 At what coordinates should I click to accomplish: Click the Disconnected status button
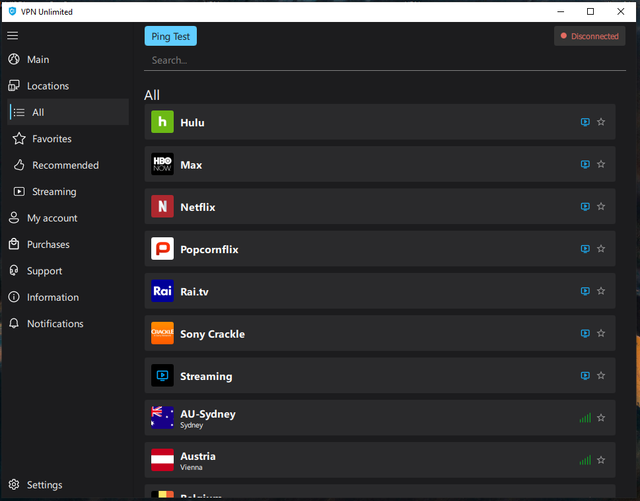(589, 36)
